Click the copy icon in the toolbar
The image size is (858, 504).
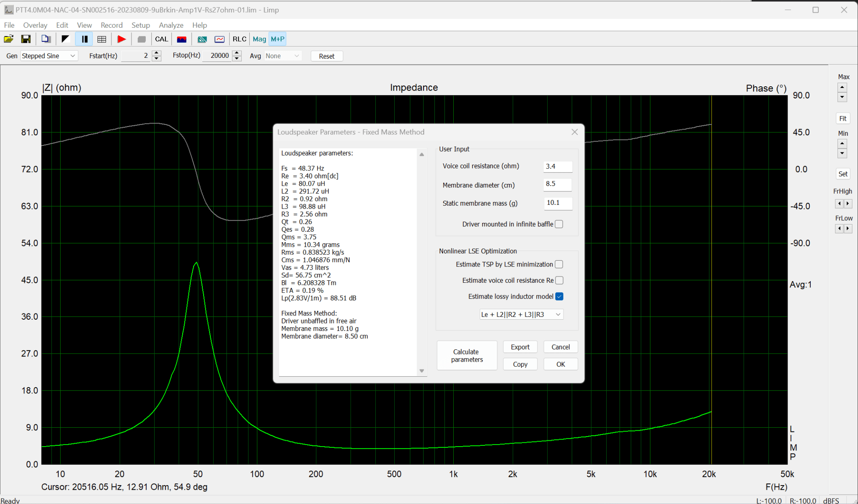(x=46, y=39)
